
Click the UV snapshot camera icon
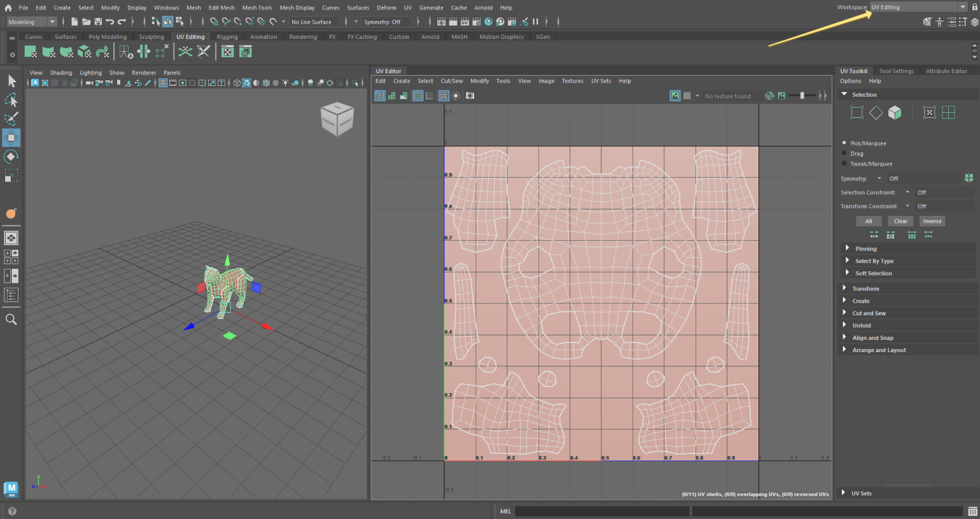(x=470, y=96)
